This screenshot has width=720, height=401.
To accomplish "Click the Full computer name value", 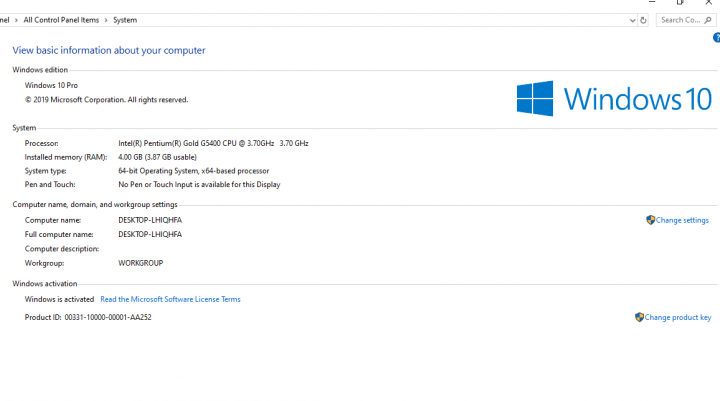I will 150,234.
